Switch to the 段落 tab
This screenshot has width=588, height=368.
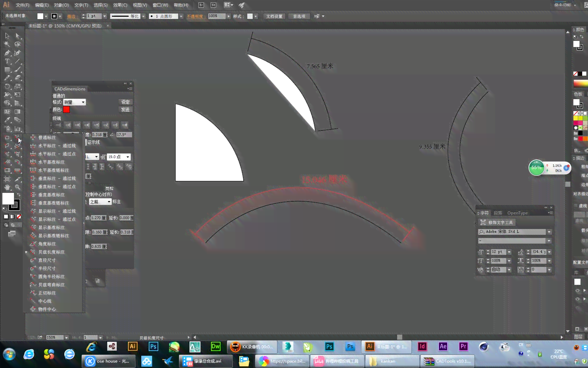coord(498,213)
